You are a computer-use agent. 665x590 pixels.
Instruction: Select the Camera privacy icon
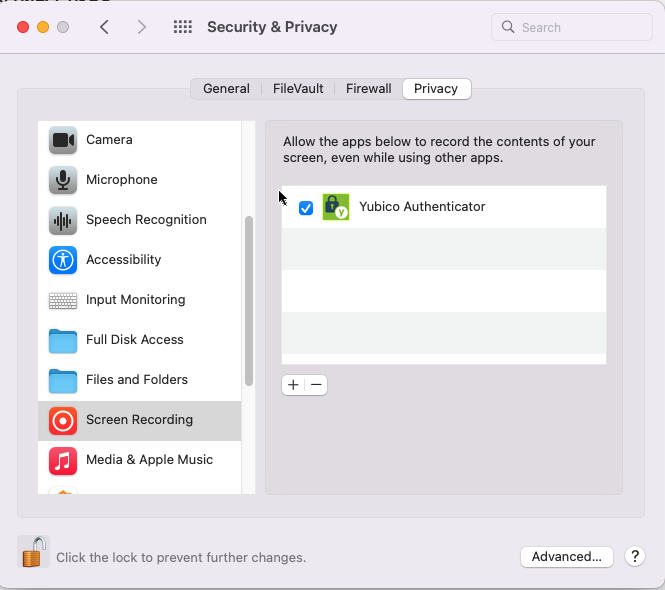pyautogui.click(x=63, y=140)
